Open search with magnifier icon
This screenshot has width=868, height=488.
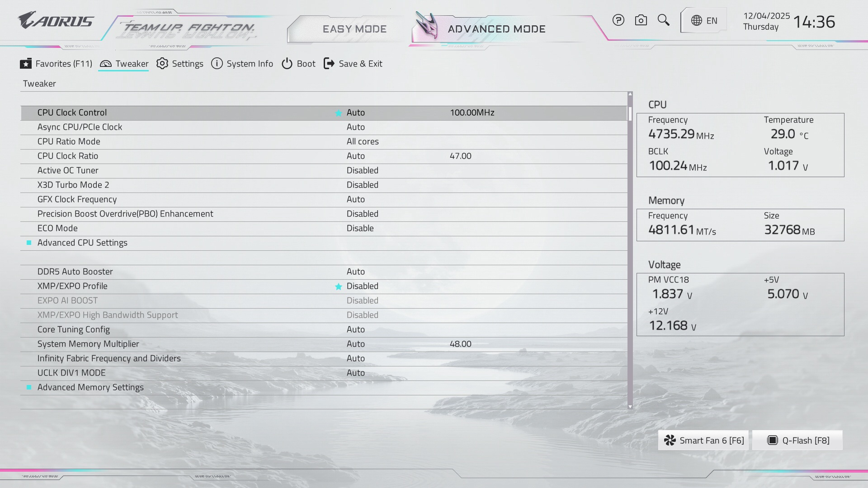click(663, 20)
